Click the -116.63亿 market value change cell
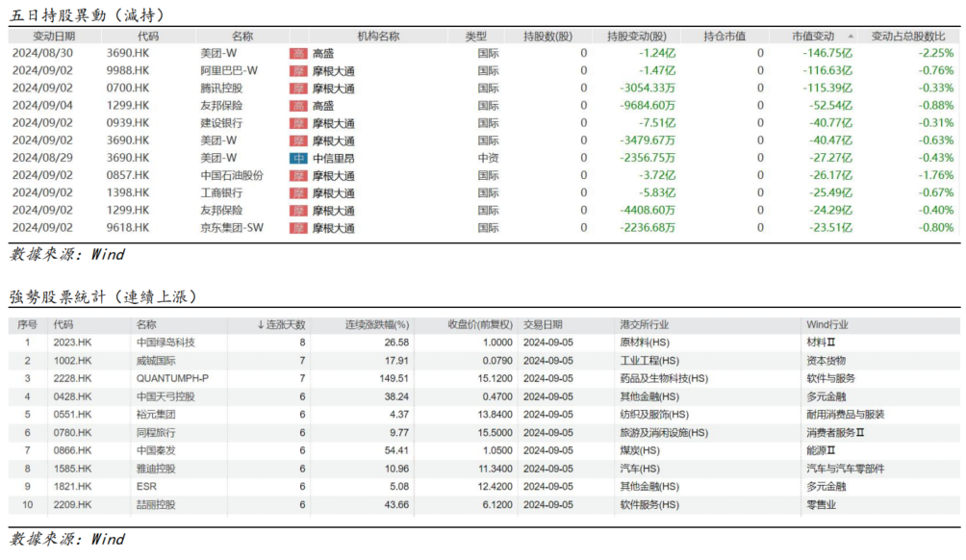 (x=827, y=71)
